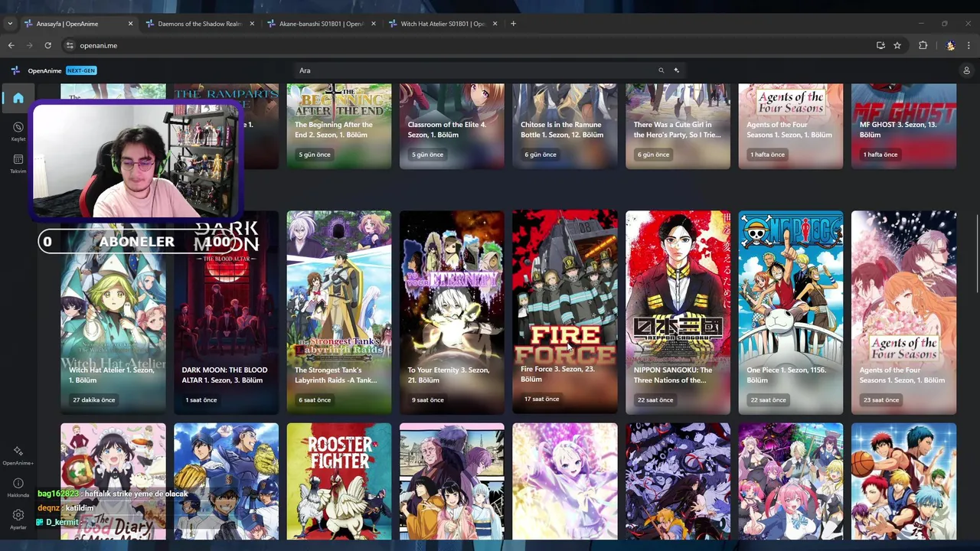Switch to Akane-banashi S01B01 tab

[322, 24]
